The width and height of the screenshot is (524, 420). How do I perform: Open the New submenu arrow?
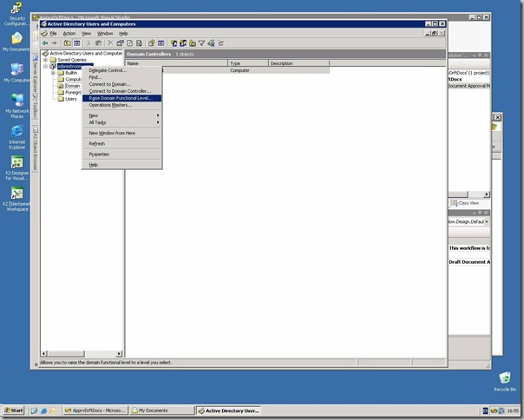158,115
